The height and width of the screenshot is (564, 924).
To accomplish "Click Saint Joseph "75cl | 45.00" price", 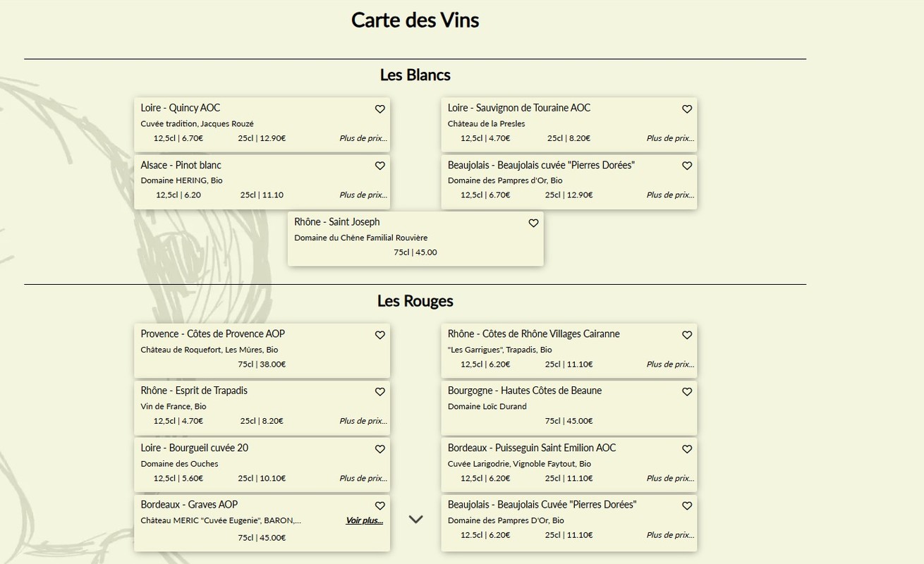I will [x=415, y=252].
